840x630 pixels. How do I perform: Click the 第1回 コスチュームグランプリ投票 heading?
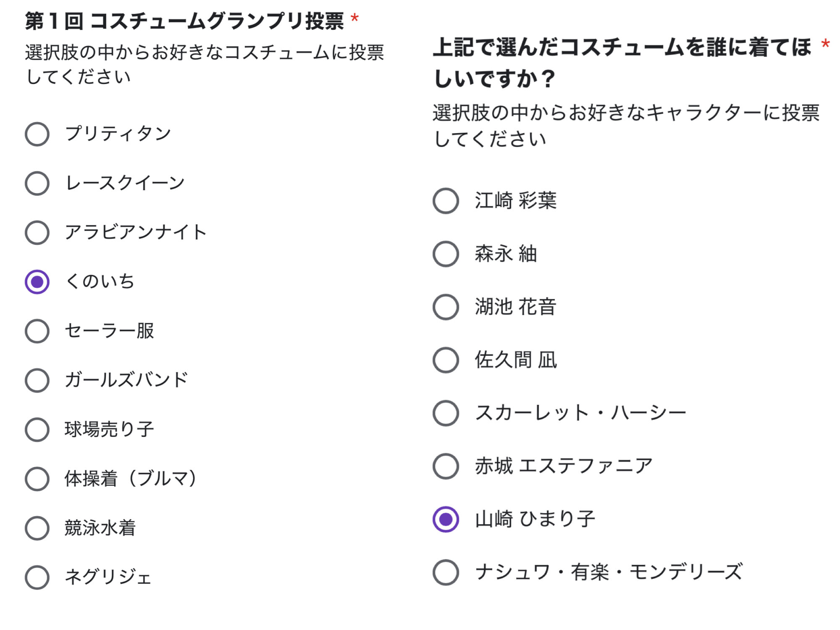coord(184,21)
